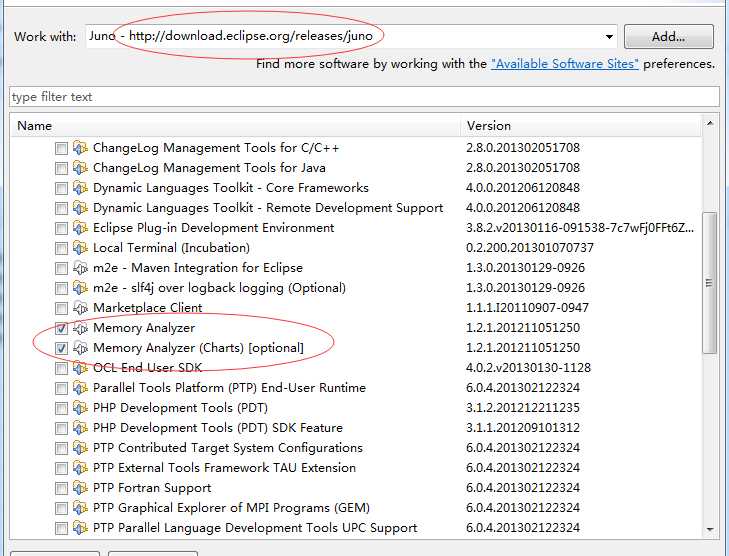Viewport: 729px width, 556px height.
Task: Select m2e - slf4j over logback logging row
Action: [x=219, y=288]
